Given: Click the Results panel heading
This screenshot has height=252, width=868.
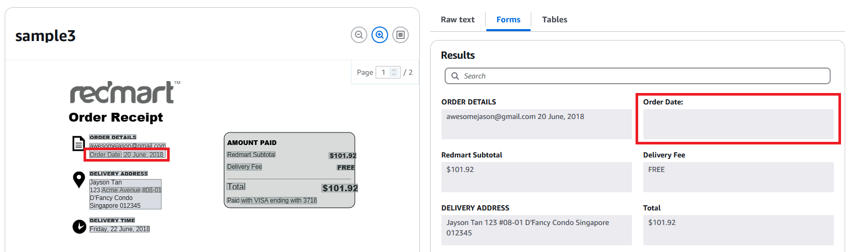Looking at the screenshot, I should 458,55.
